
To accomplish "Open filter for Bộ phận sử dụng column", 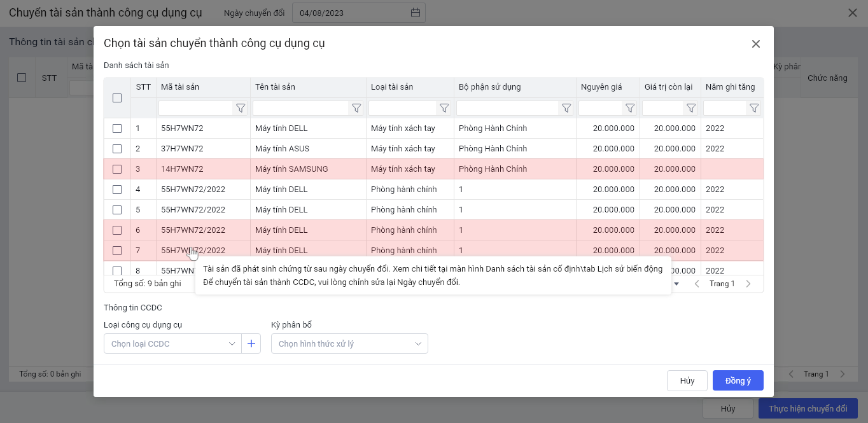I will (x=566, y=108).
